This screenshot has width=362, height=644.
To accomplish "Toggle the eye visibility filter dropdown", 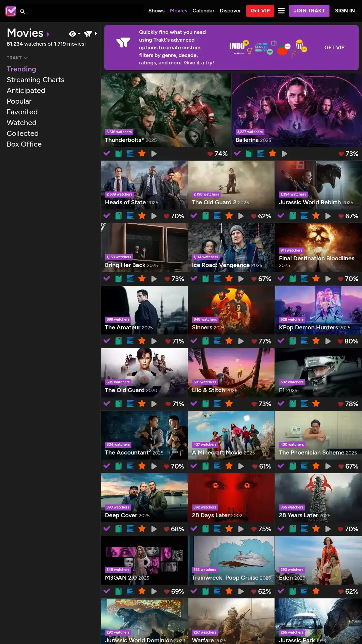I will point(74,34).
